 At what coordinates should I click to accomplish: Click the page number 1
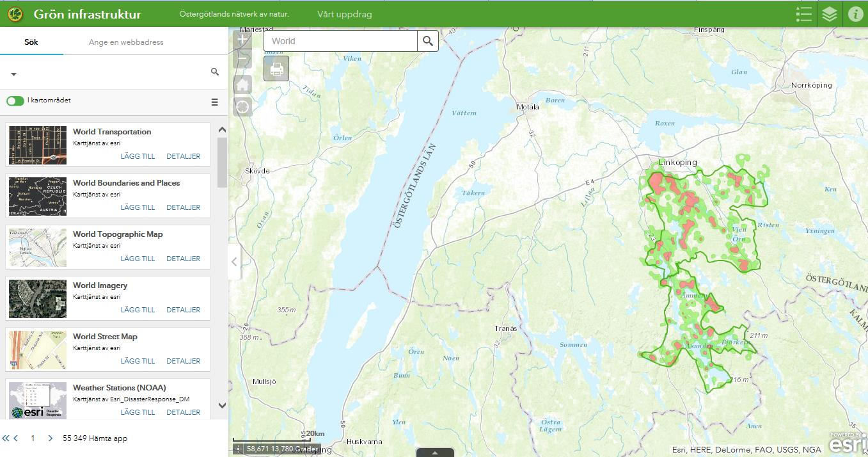pos(33,438)
